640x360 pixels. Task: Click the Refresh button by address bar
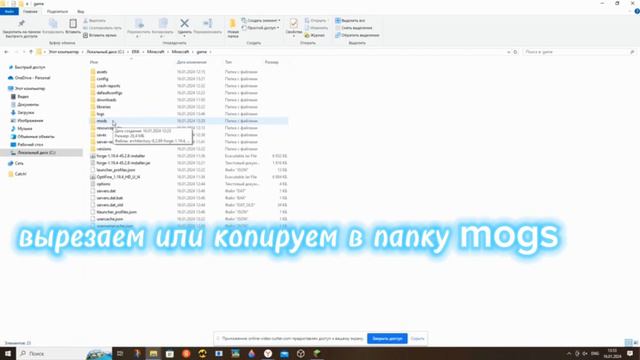click(516, 52)
